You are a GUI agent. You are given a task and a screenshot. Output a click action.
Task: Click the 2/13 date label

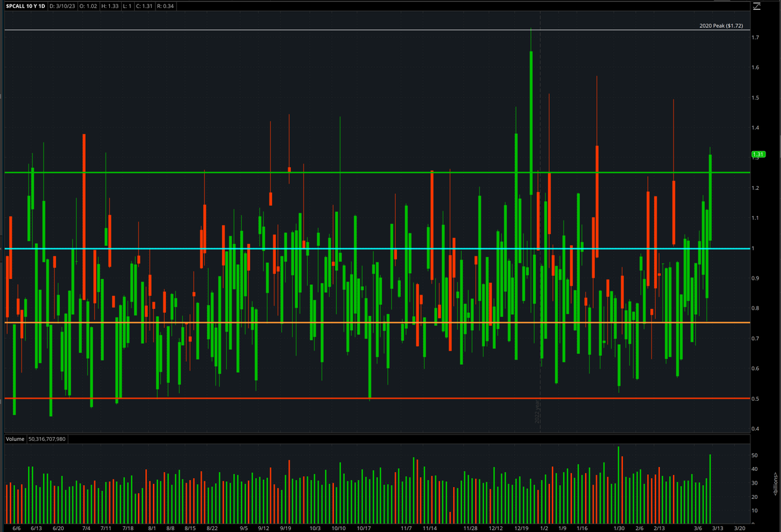[659, 528]
